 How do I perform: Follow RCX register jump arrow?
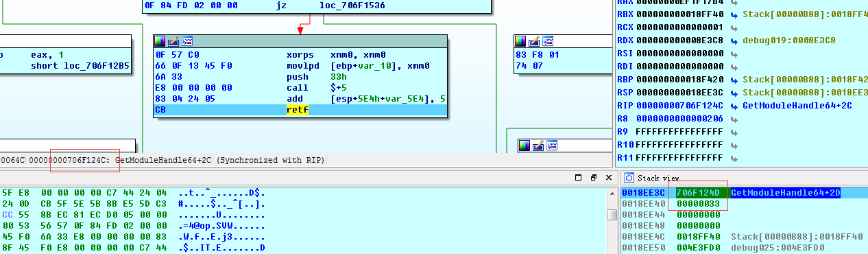click(x=734, y=27)
